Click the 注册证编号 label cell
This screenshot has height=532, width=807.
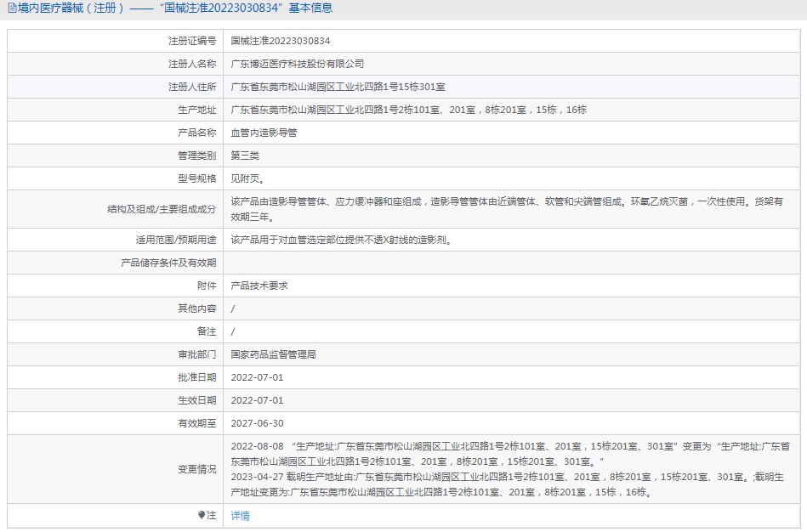tap(192, 41)
